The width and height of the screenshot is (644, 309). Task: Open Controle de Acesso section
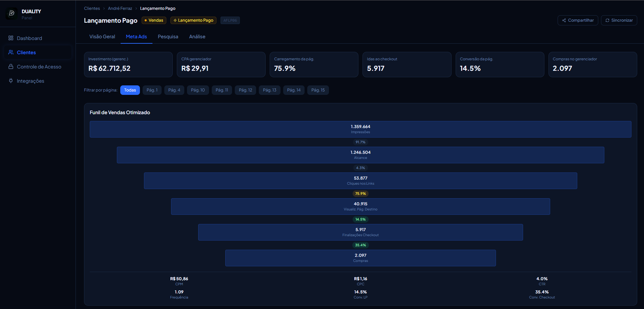coord(38,67)
